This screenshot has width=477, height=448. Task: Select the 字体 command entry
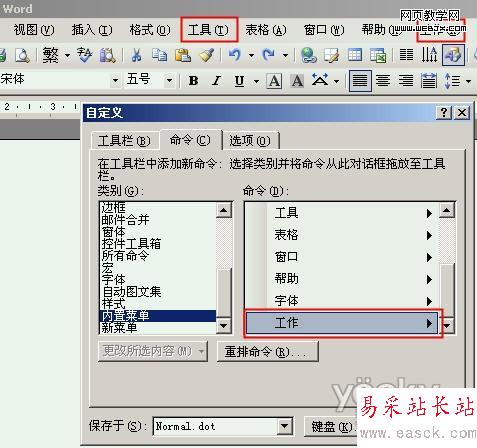(x=342, y=301)
